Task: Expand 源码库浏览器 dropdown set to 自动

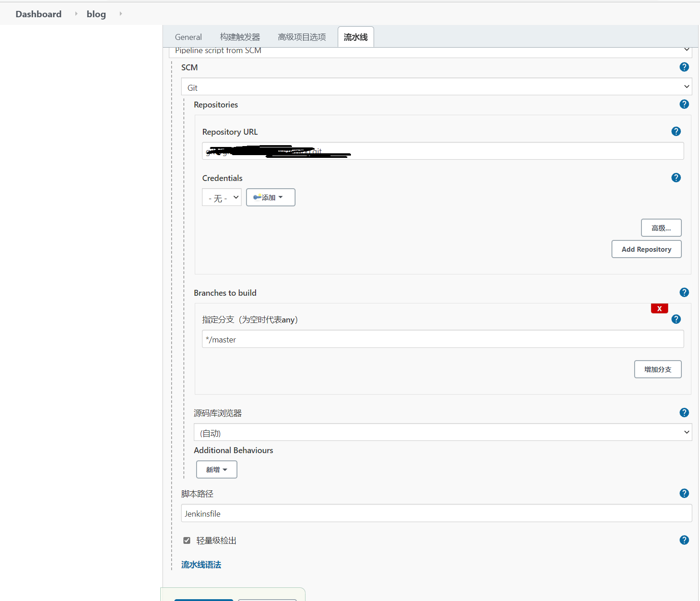Action: pos(443,432)
